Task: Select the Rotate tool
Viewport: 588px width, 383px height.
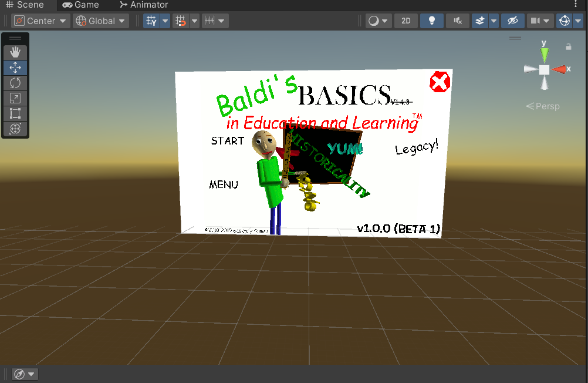Action: coord(15,83)
